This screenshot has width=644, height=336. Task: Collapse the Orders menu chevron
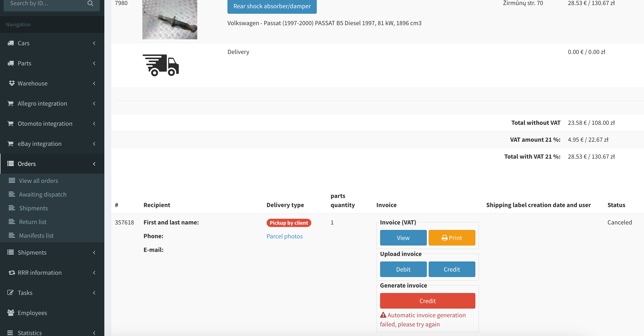pos(94,164)
